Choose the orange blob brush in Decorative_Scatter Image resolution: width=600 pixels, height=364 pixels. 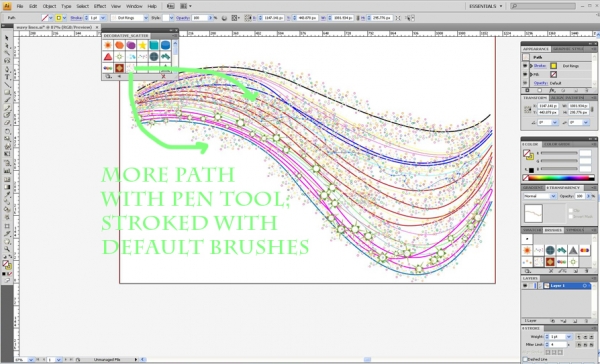(119, 45)
